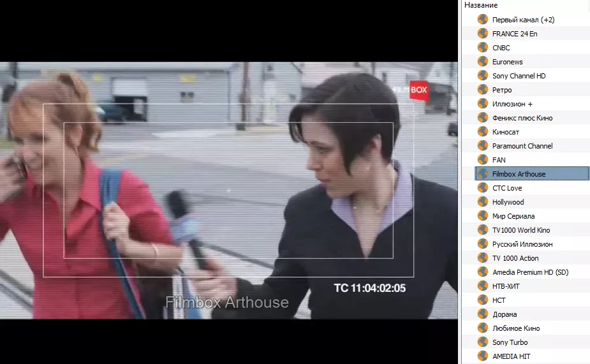Select Любимое Кино channel

(516, 328)
